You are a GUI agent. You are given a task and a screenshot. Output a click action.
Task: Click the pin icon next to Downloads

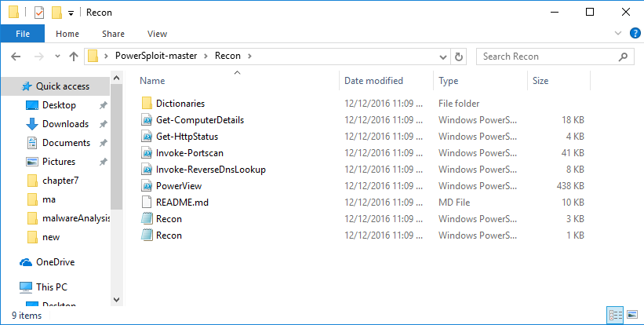click(x=103, y=124)
